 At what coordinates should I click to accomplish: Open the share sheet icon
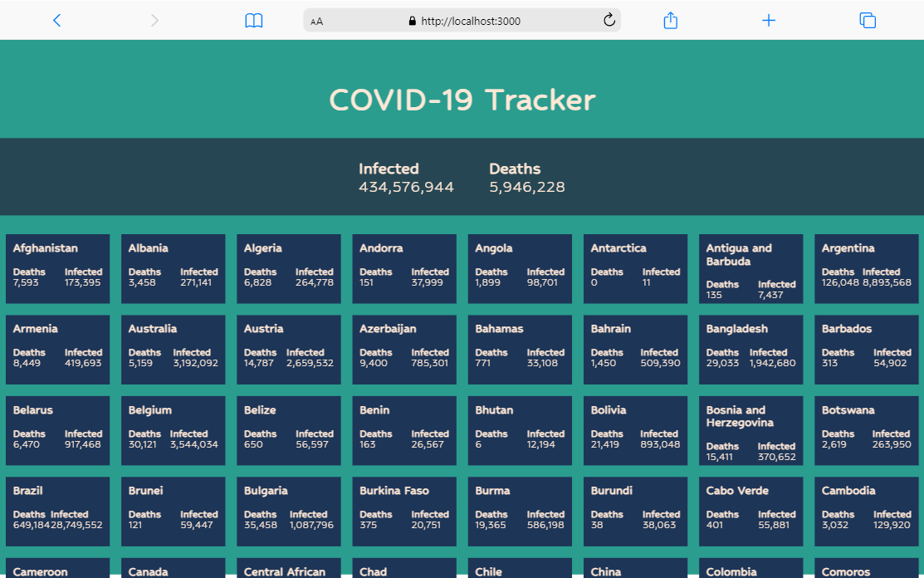click(670, 21)
